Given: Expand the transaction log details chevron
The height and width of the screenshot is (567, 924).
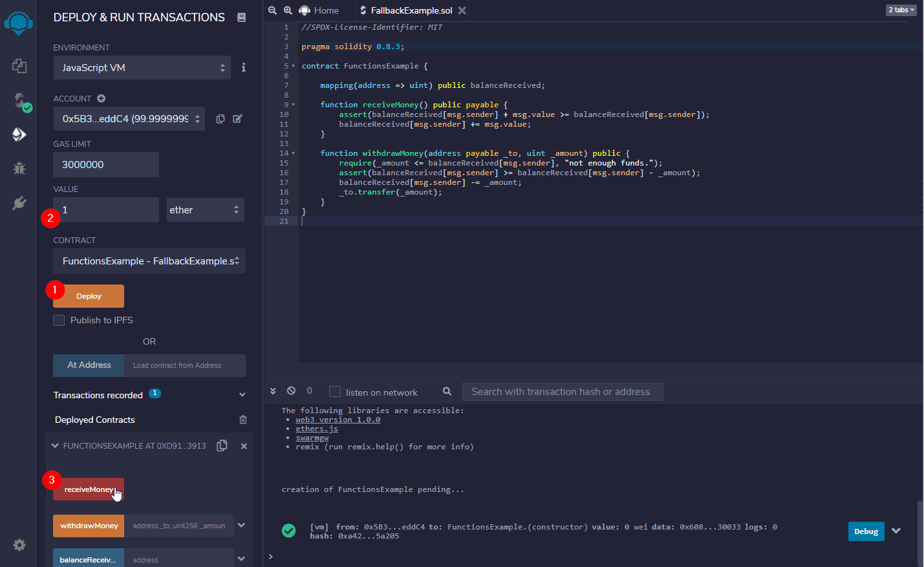Looking at the screenshot, I should [x=896, y=531].
